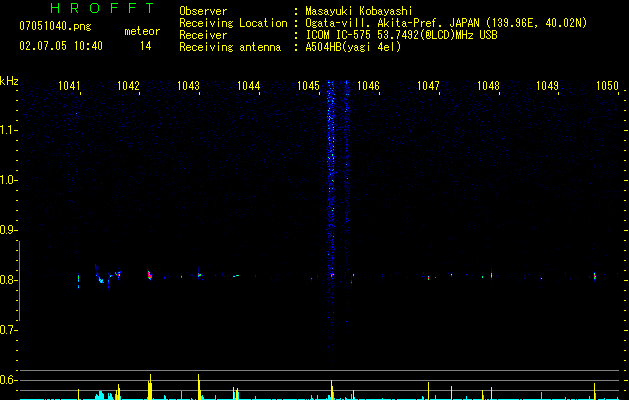Click the 0.6 kHz axis label

point(8,380)
